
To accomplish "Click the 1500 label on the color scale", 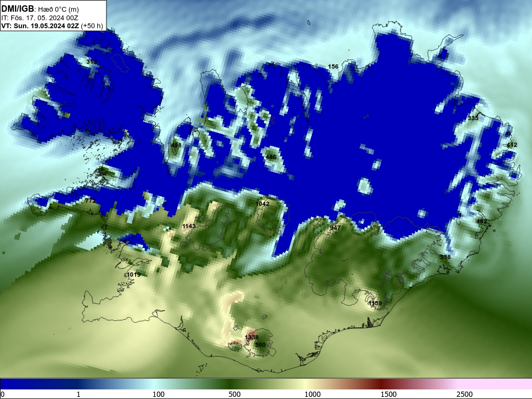I will click(388, 394).
